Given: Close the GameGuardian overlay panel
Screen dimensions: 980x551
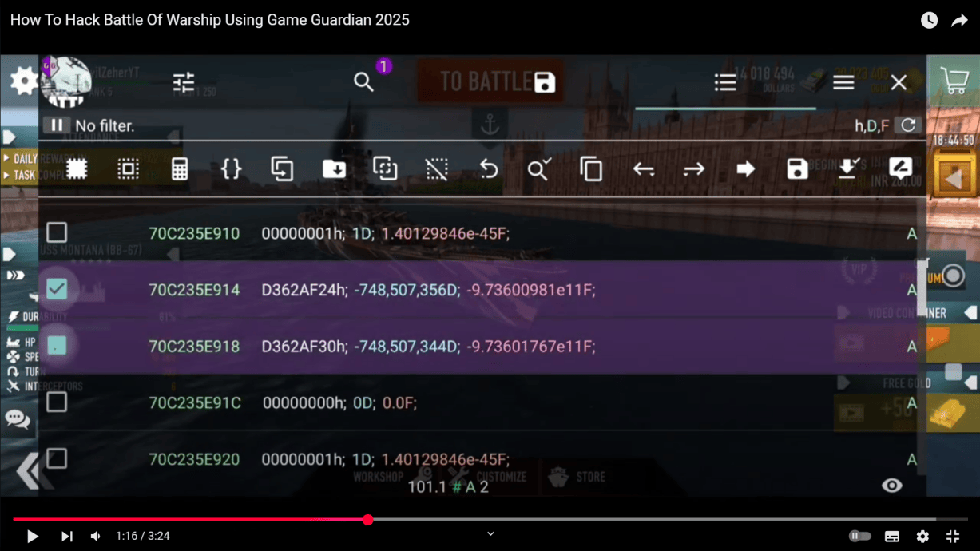Looking at the screenshot, I should 899,83.
